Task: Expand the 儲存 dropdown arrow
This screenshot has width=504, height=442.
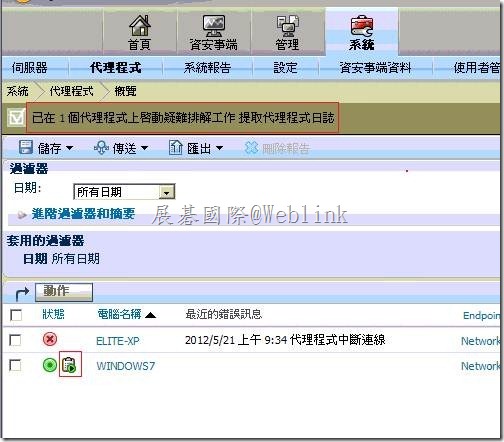Action: (69, 148)
